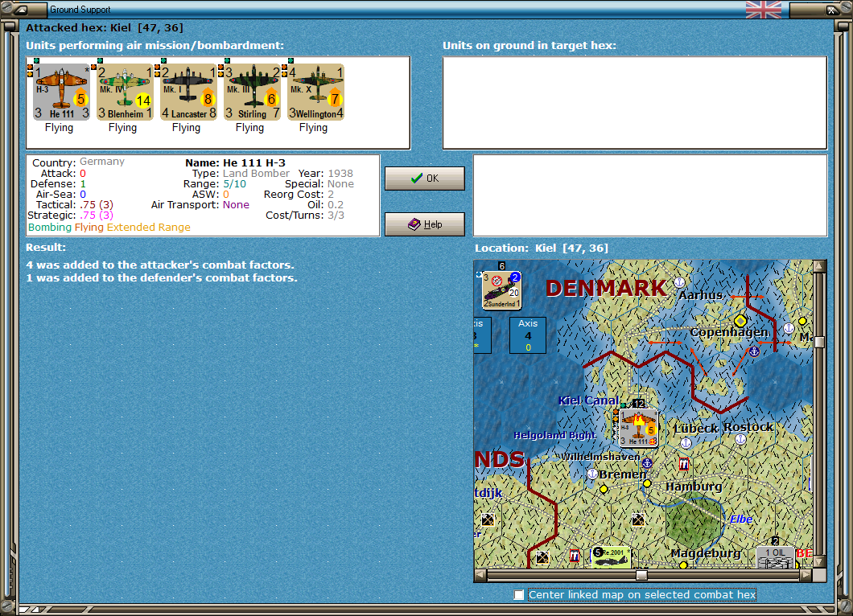Click map scroll up arrow
Viewport: 853px width, 616px height.
coord(819,266)
